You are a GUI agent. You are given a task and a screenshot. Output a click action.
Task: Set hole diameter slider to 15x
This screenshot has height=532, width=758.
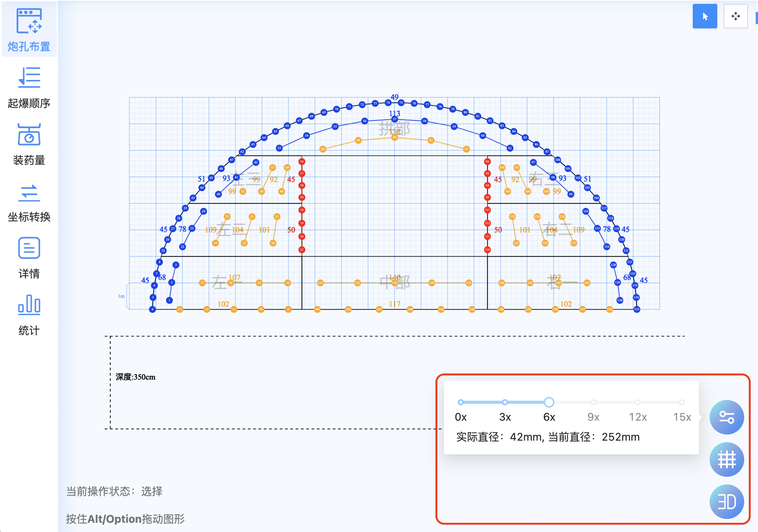click(x=682, y=402)
